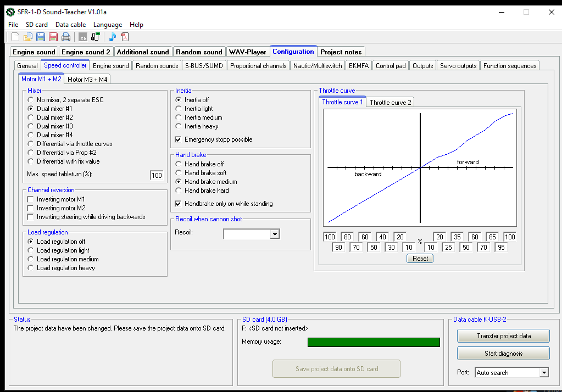Select Inertia medium radio button

click(x=178, y=117)
